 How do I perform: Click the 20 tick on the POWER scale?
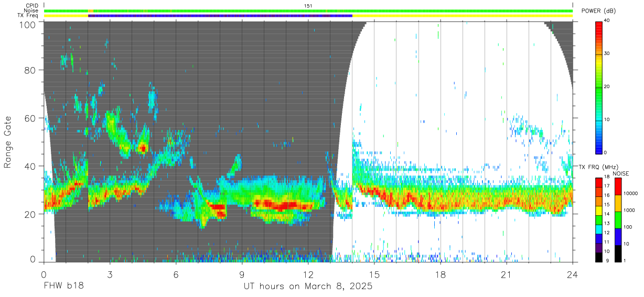click(608, 86)
